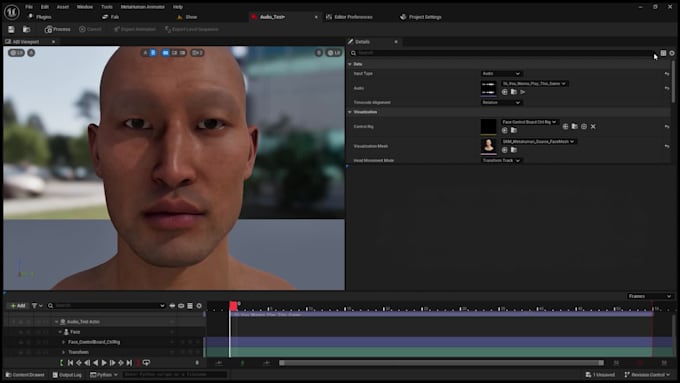Reset Input Type to default arrow

point(667,74)
